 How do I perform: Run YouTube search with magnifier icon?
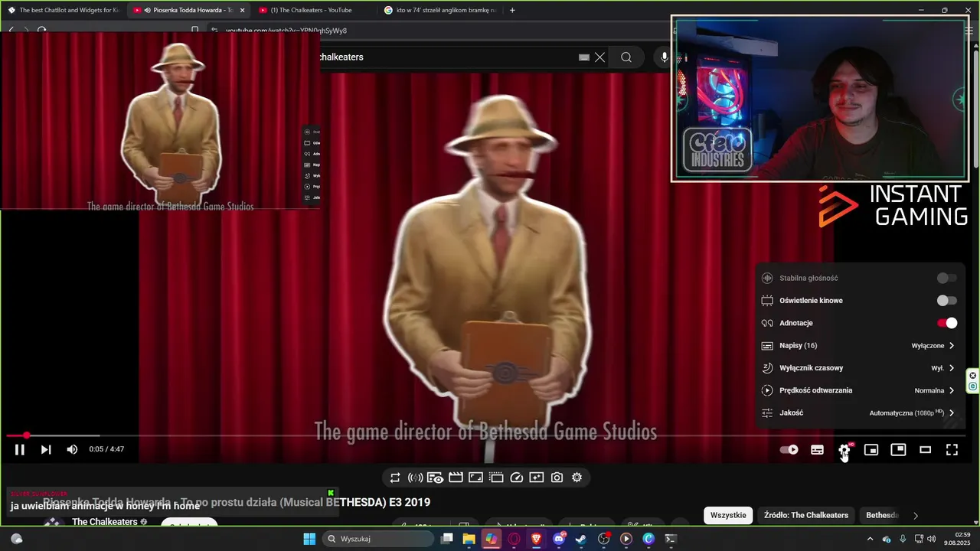click(626, 57)
